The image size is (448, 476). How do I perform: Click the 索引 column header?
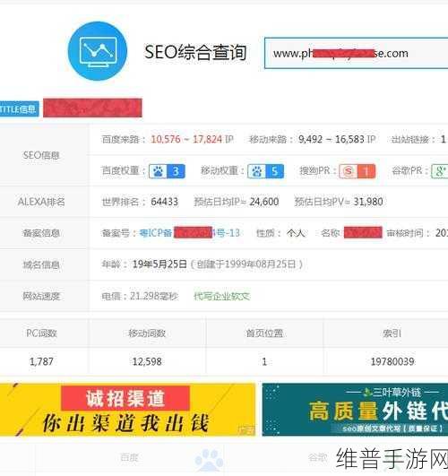[x=392, y=333]
